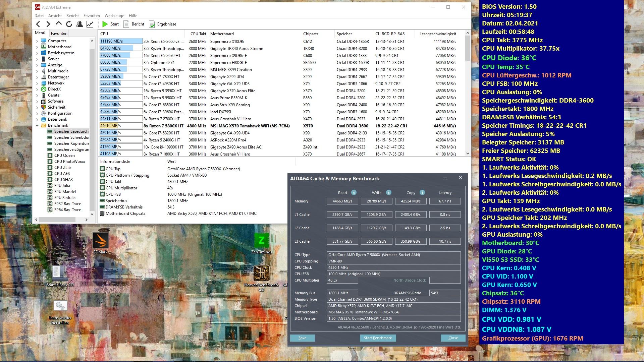Click Close button in benchmark dialog
This screenshot has width=644, height=362.
coord(453,338)
